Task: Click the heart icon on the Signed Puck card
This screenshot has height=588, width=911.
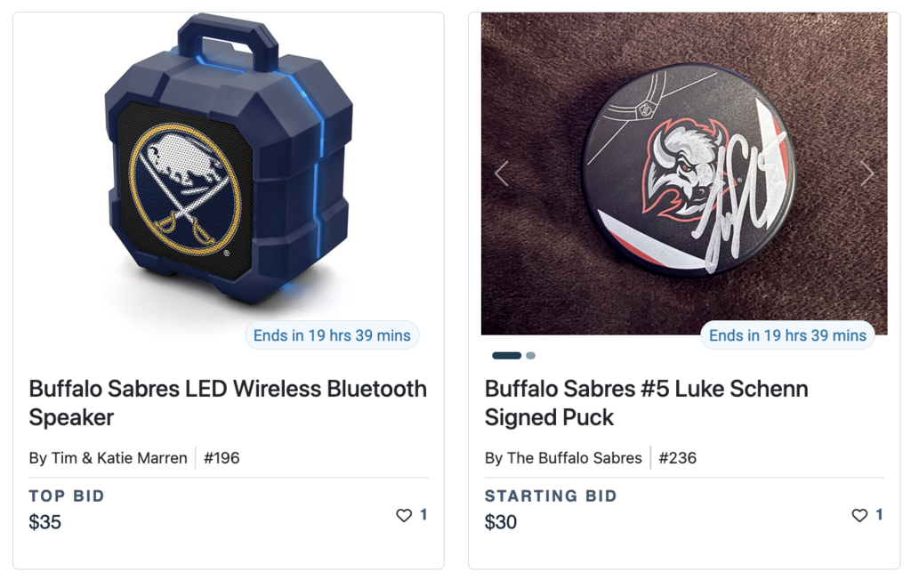Action: [859, 514]
